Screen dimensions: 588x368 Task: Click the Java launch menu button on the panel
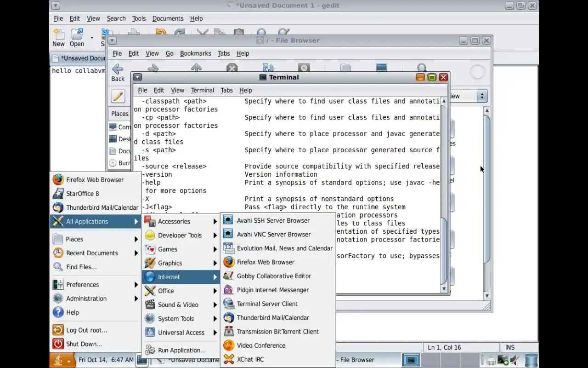point(62,360)
